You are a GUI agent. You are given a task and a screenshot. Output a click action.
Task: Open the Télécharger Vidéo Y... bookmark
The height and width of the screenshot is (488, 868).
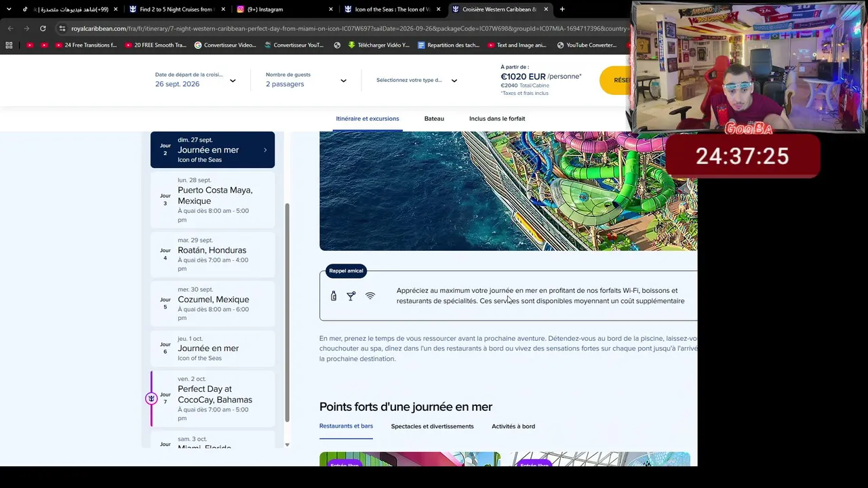(x=378, y=45)
